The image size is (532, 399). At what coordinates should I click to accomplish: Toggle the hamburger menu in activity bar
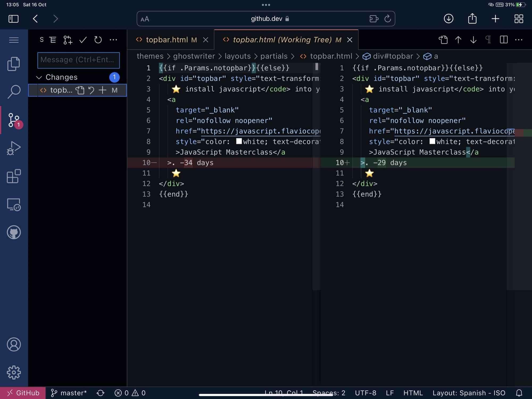tap(14, 40)
